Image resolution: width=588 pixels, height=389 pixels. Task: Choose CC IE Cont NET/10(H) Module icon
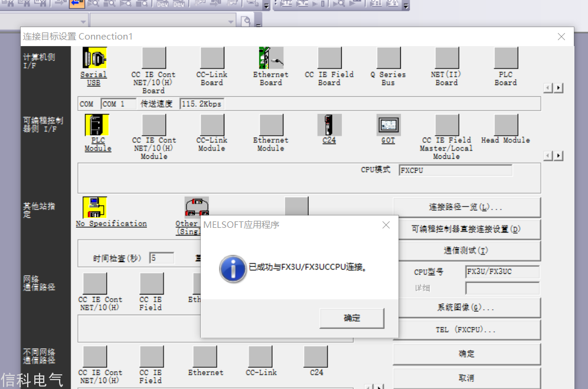point(153,125)
